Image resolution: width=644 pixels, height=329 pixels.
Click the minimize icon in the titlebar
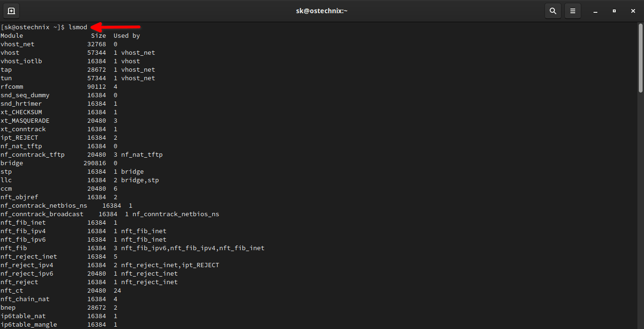click(x=595, y=10)
